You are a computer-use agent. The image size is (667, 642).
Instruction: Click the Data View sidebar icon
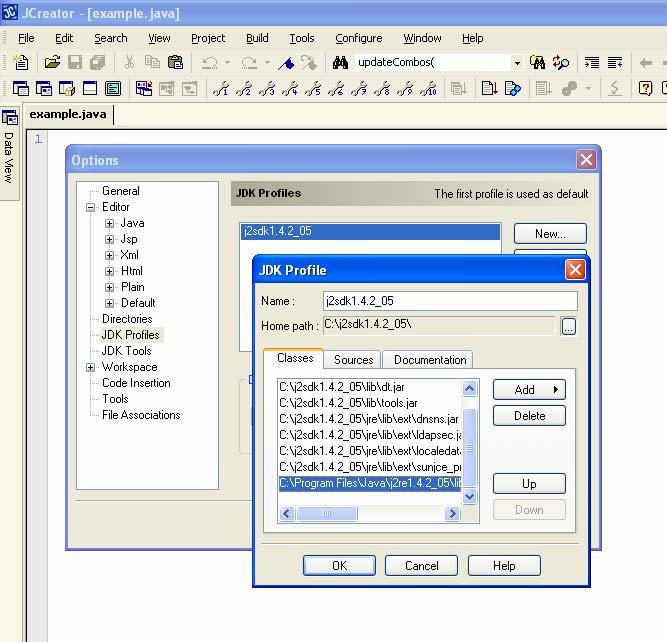point(9,117)
